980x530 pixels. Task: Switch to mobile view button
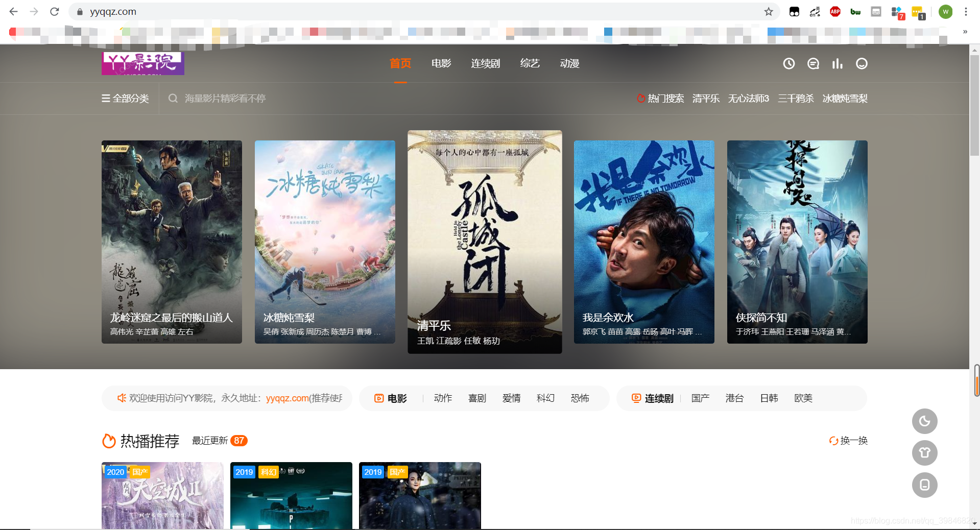(x=924, y=485)
